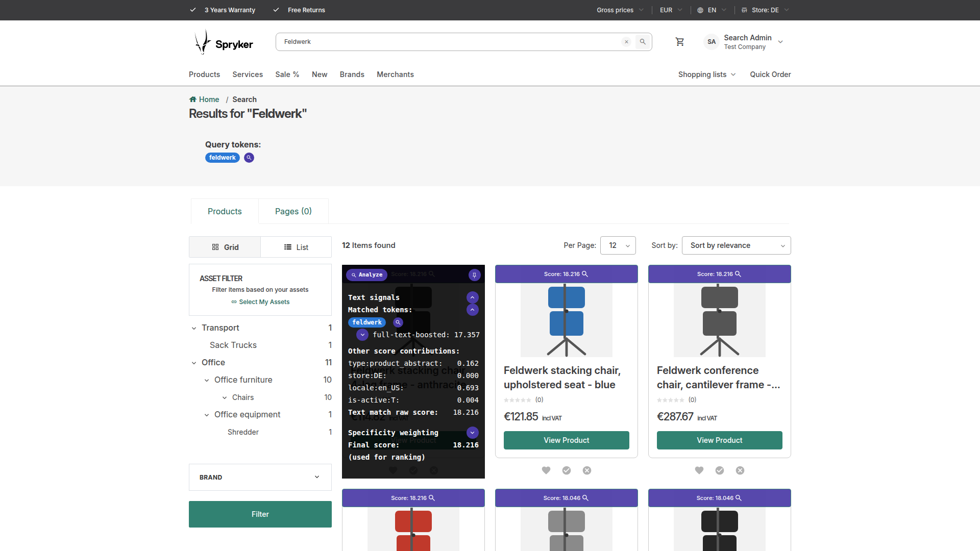Collapse the Chairs subcategory chevron
This screenshot has height=551, width=980.
tap(225, 397)
